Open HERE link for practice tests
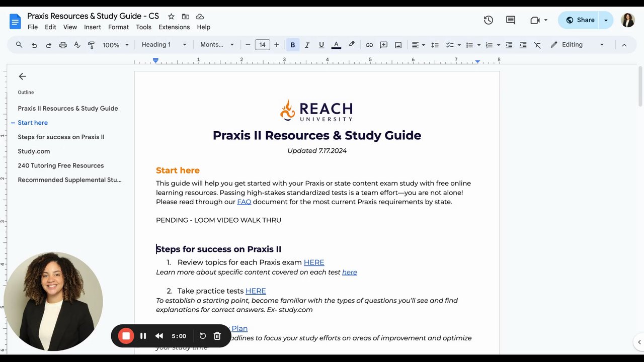 pyautogui.click(x=256, y=291)
